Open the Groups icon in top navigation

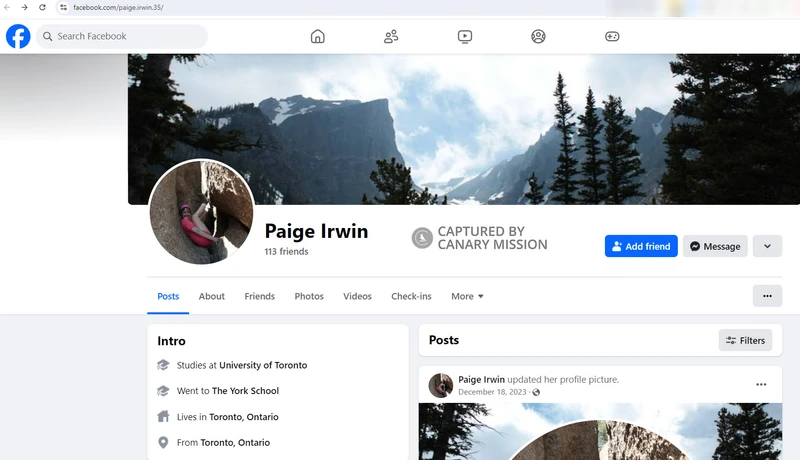point(538,36)
